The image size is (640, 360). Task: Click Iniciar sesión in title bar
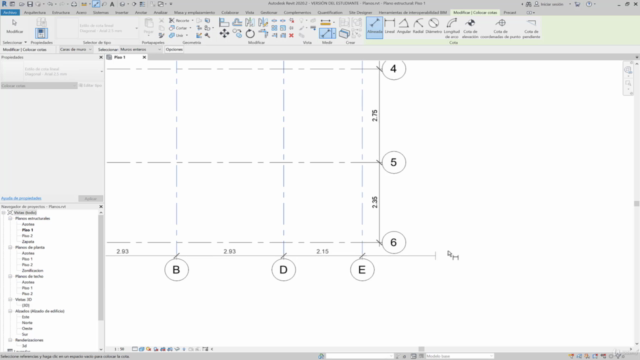tap(551, 4)
